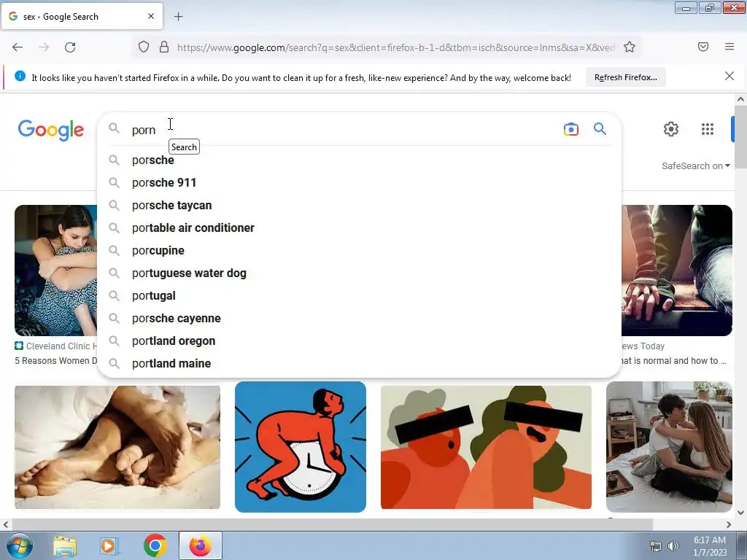Open site security padlock info
Image resolution: width=747 pixels, height=560 pixels.
(x=164, y=47)
